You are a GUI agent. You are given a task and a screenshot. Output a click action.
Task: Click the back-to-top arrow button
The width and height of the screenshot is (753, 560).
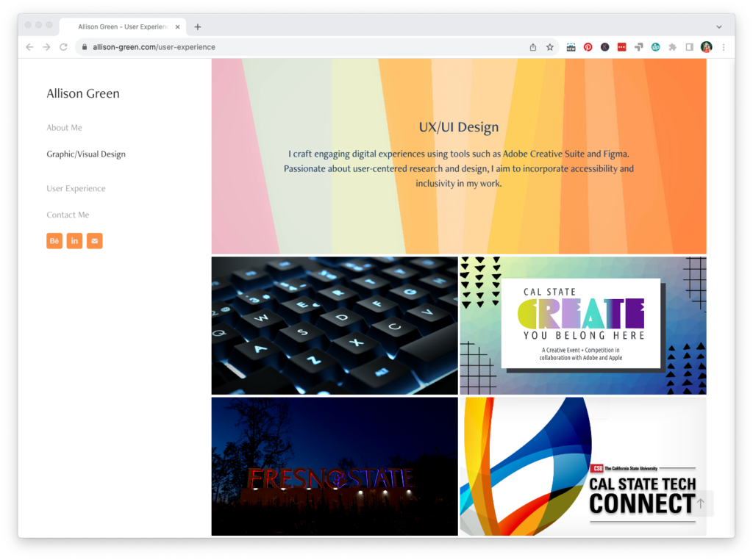click(701, 503)
